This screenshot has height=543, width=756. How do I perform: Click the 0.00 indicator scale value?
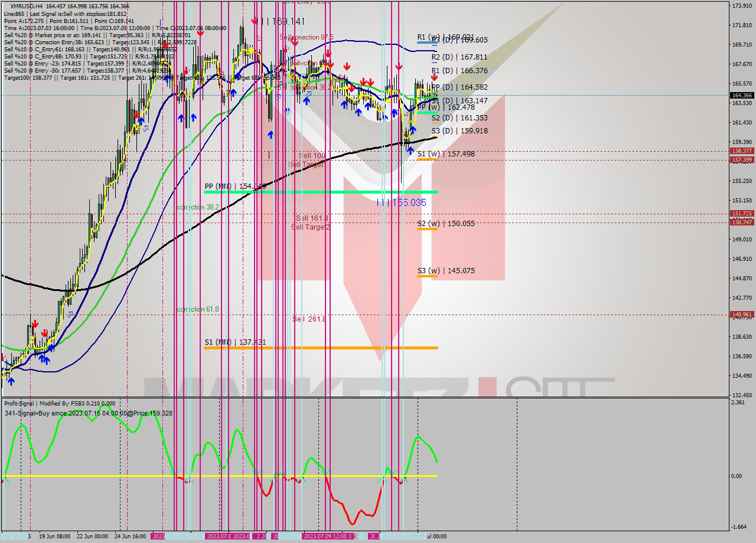[x=737, y=476]
